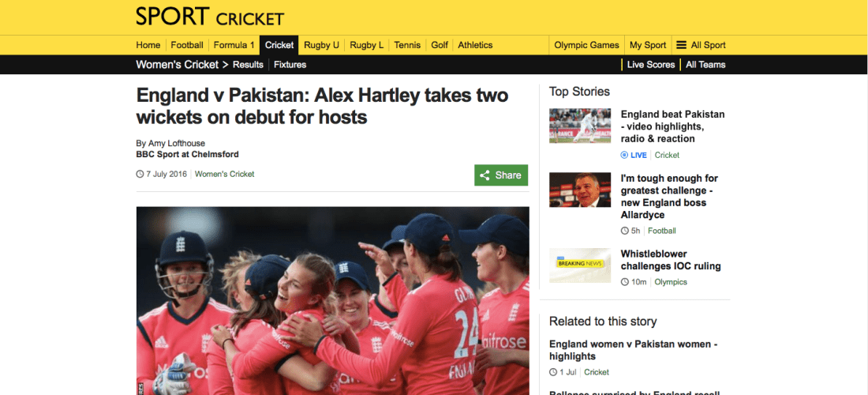868x395 pixels.
Task: Select Rugby U in the navigation bar
Action: tap(322, 46)
